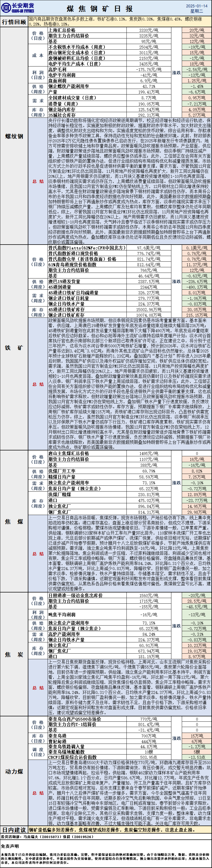Click the 曹妃甸港 row label
The height and width of the screenshot is (868, 212).
pyautogui.click(x=57, y=742)
